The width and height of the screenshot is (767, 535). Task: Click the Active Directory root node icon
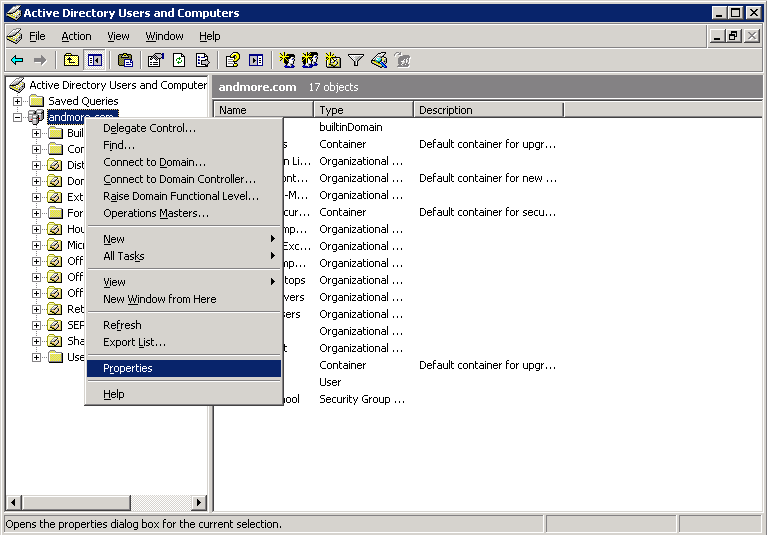(x=17, y=85)
